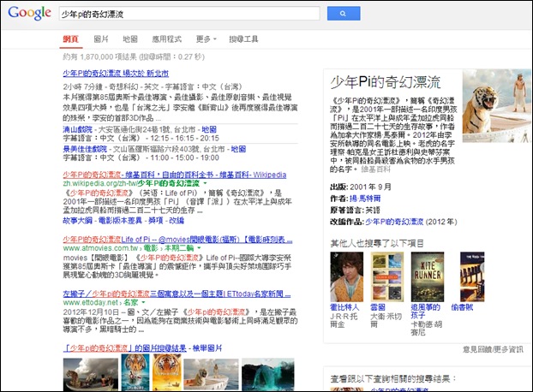Switch to the 地圖 tab

[130, 39]
